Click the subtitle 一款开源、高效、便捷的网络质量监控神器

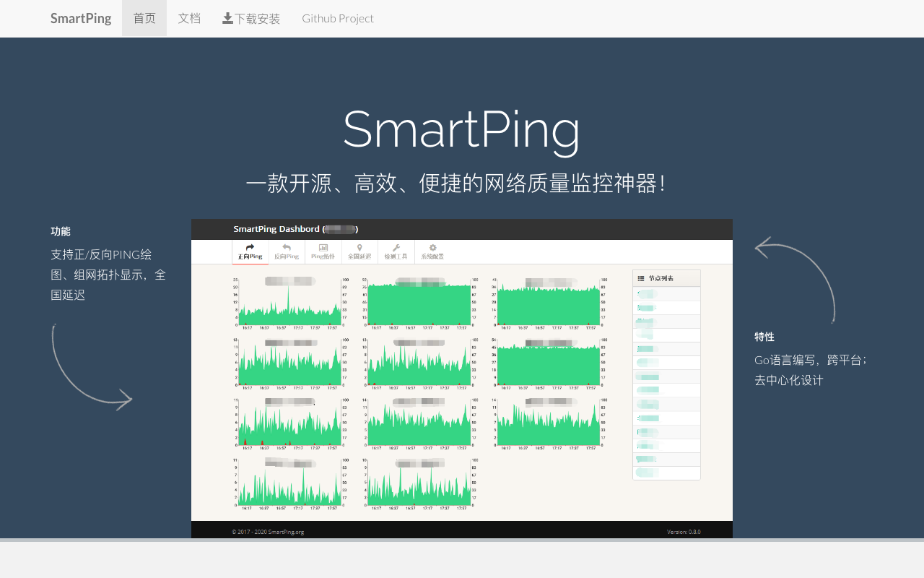(x=456, y=184)
